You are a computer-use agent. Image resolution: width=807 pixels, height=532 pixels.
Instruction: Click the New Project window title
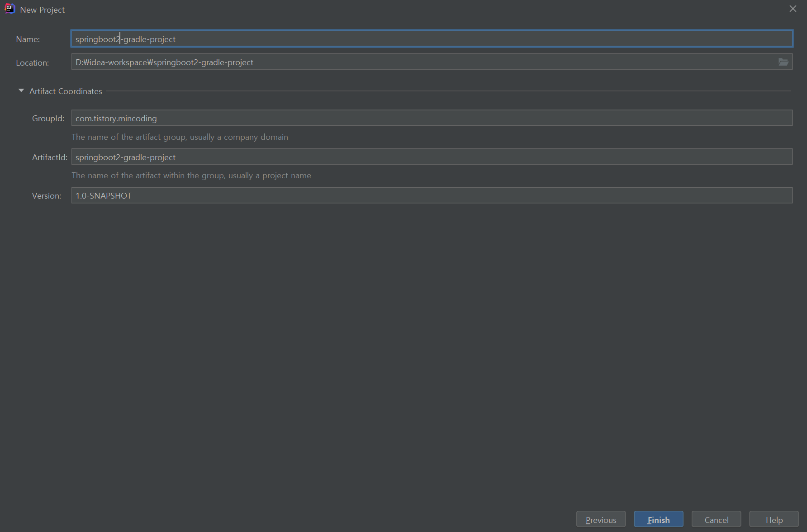point(43,9)
